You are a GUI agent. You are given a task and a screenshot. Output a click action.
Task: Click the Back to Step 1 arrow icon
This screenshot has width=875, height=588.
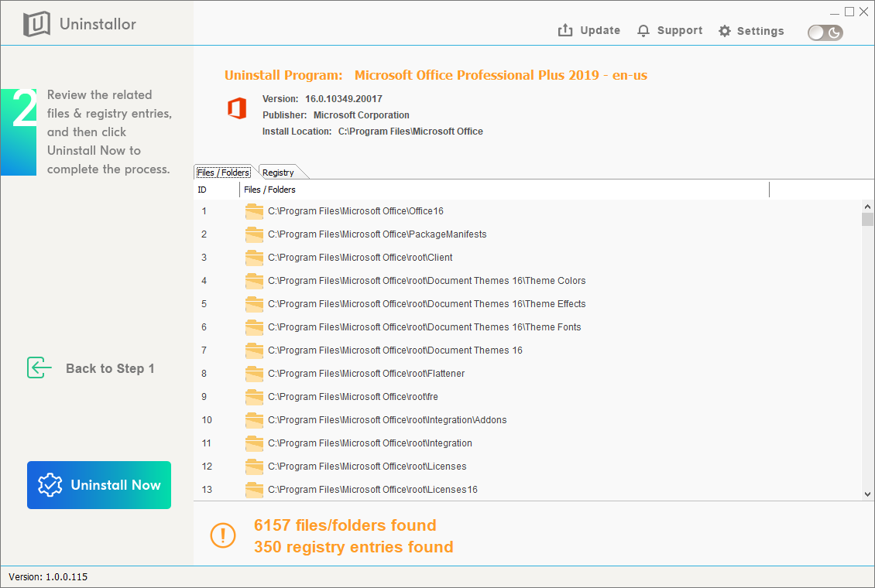(x=39, y=367)
